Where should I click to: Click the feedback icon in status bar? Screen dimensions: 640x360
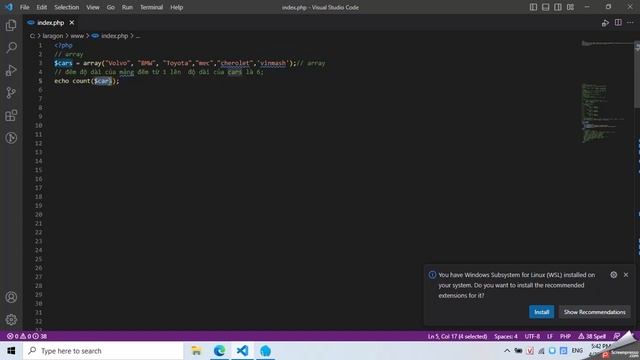tap(616, 336)
